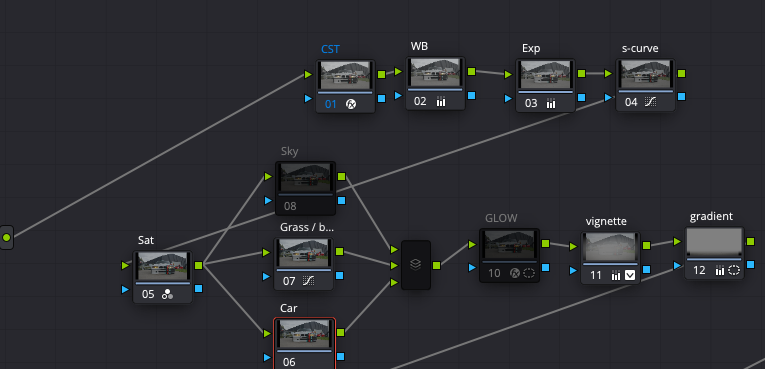Click the blue key input of s-curve node
Viewport: 765px width, 369px height.
608,97
